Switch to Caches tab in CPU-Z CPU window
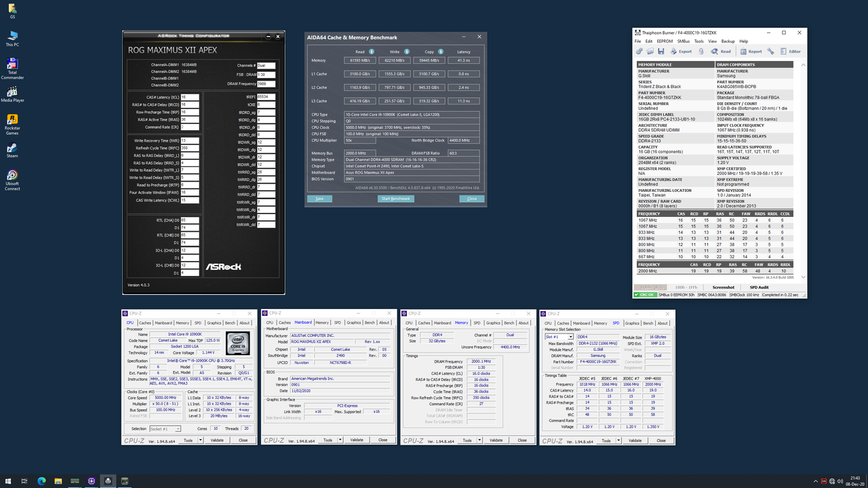The height and width of the screenshot is (488, 868). point(146,323)
